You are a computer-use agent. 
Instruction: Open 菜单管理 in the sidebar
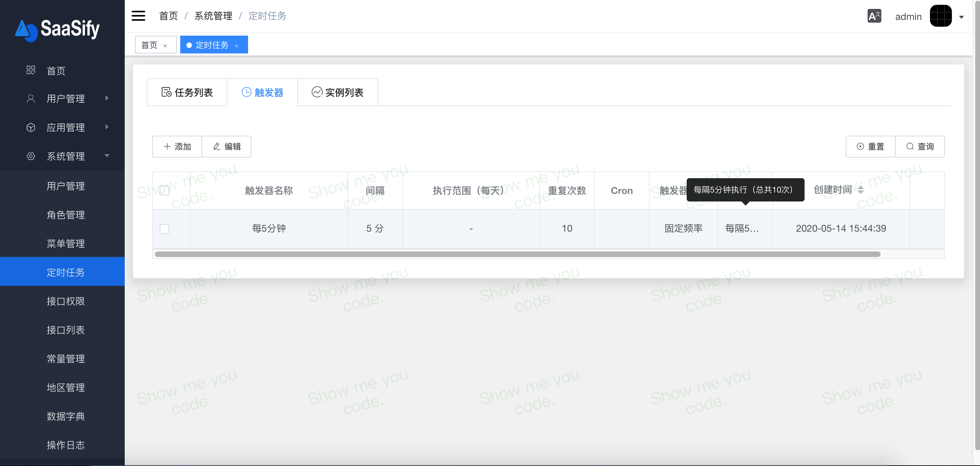(x=65, y=244)
